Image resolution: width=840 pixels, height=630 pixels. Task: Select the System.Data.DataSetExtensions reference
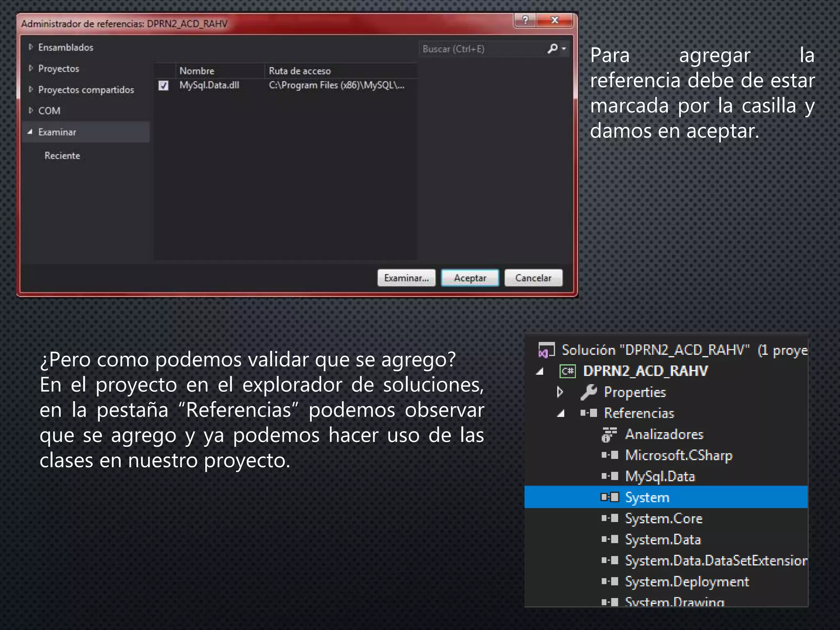[716, 561]
